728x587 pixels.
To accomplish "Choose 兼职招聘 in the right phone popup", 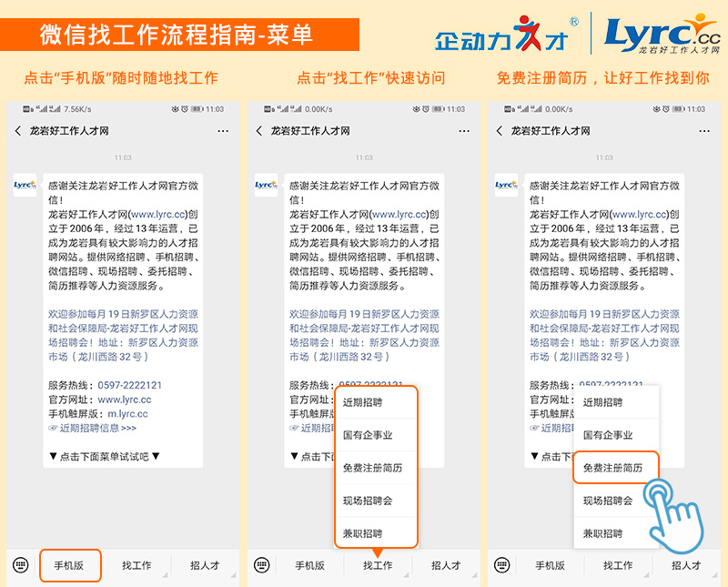I will 602,533.
